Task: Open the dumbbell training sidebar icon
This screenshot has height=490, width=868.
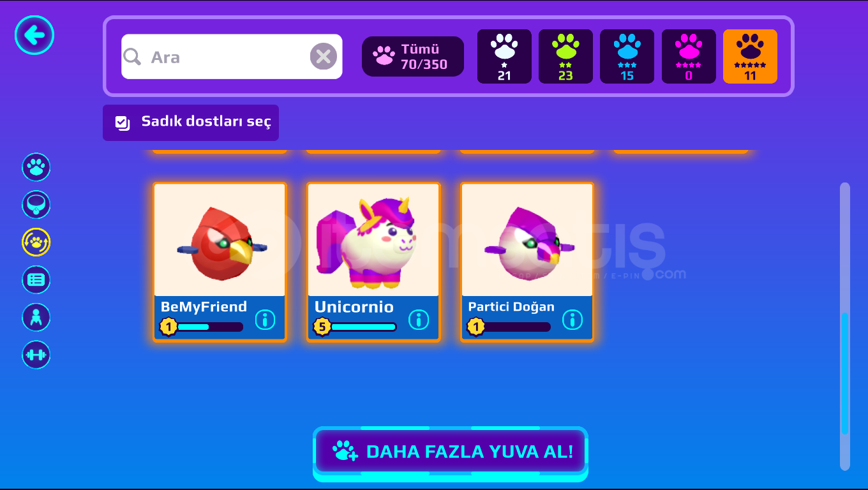Action: click(x=36, y=355)
